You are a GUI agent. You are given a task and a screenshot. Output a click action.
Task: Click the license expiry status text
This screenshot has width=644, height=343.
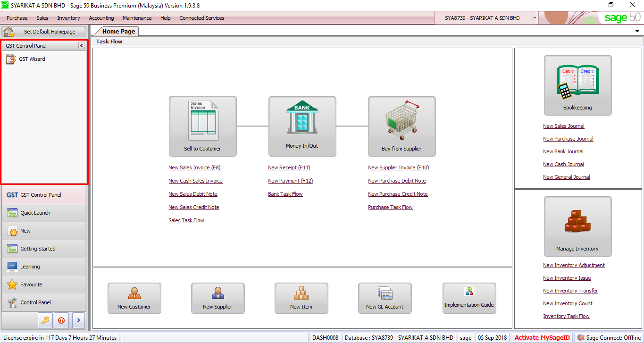pyautogui.click(x=60, y=338)
